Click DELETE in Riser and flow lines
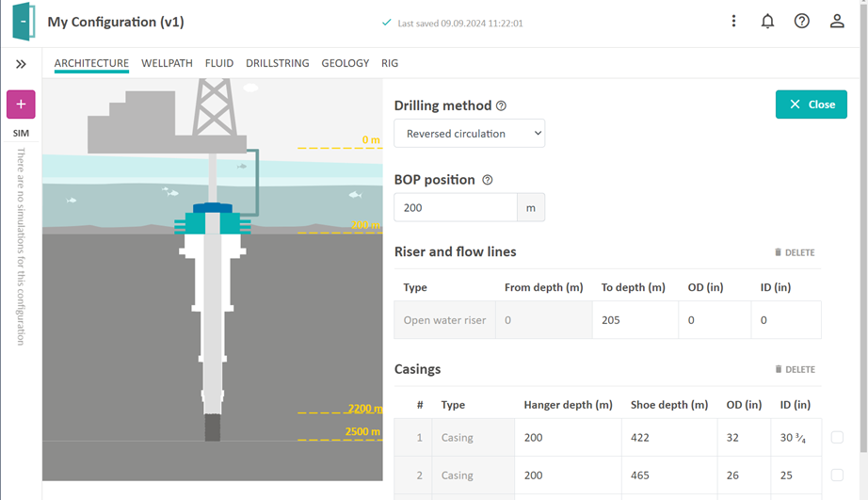Image resolution: width=868 pixels, height=500 pixels. [x=795, y=252]
